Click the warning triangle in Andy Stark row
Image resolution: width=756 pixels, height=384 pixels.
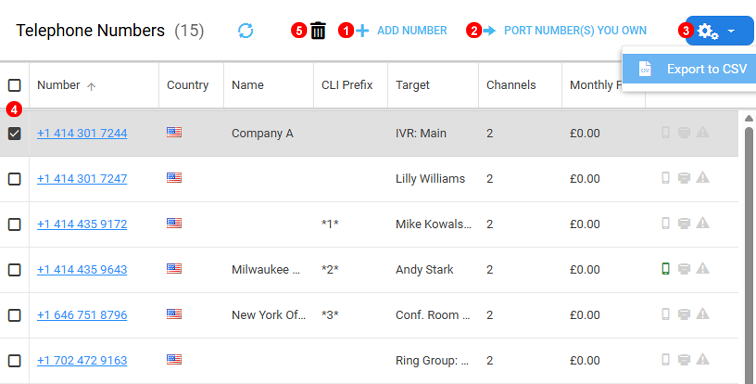[x=703, y=268]
